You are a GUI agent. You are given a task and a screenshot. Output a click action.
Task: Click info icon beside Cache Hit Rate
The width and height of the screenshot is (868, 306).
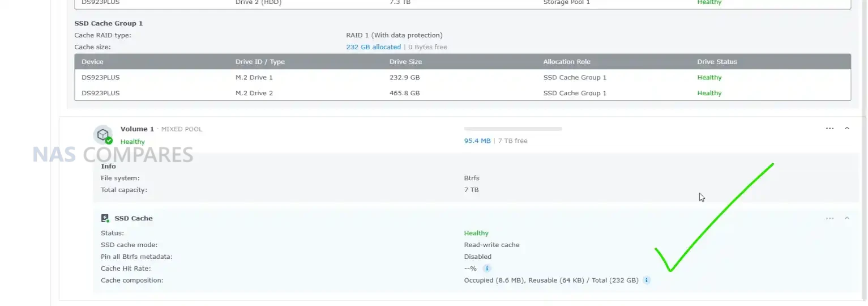pyautogui.click(x=487, y=269)
